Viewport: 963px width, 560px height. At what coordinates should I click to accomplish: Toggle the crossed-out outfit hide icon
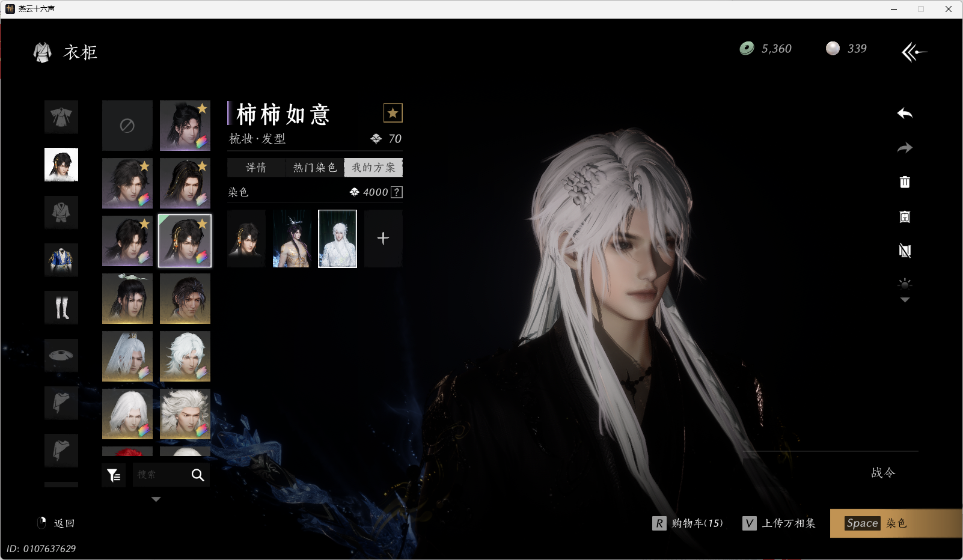click(905, 251)
